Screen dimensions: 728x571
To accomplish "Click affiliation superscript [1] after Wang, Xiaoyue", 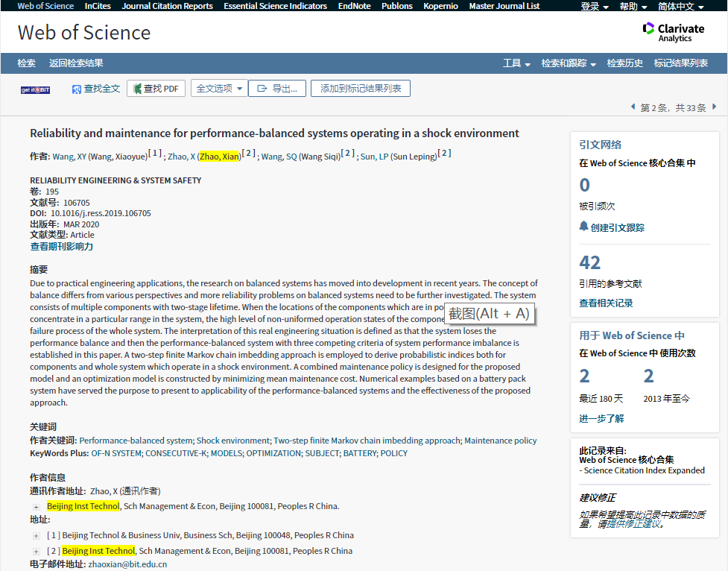I will click(x=155, y=153).
